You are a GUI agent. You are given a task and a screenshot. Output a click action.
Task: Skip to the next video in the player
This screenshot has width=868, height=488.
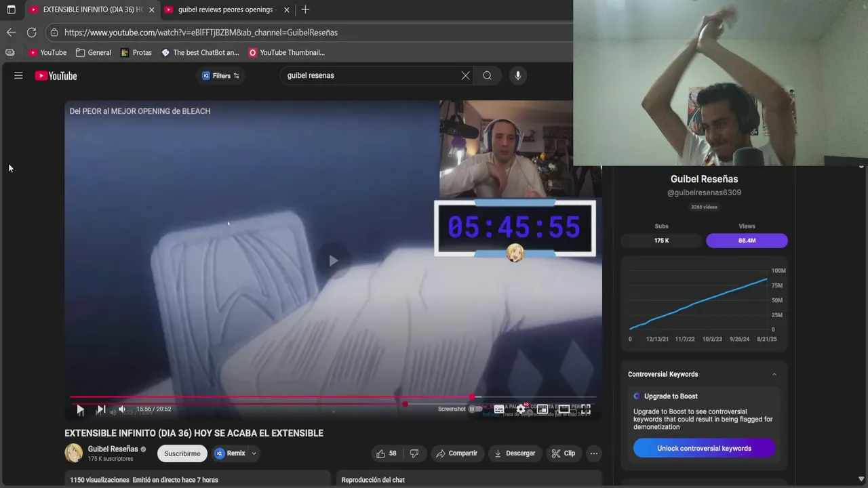click(100, 409)
